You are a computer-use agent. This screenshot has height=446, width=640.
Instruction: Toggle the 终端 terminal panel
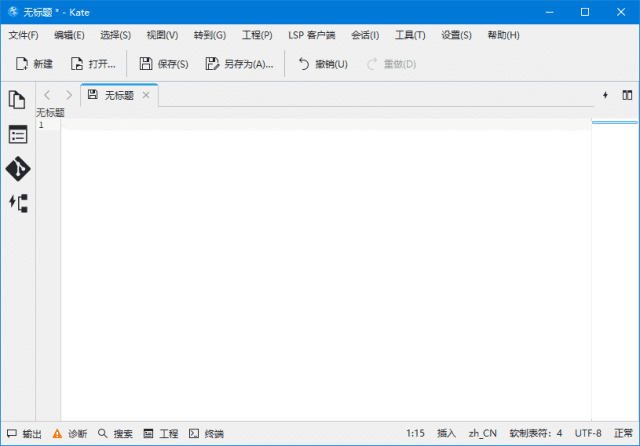207,434
